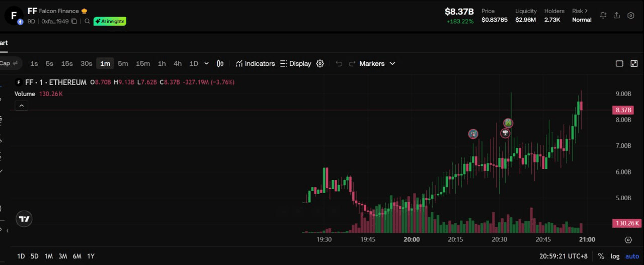Viewport: 644px width, 265px height.
Task: Set range to 5D
Action: [34, 256]
